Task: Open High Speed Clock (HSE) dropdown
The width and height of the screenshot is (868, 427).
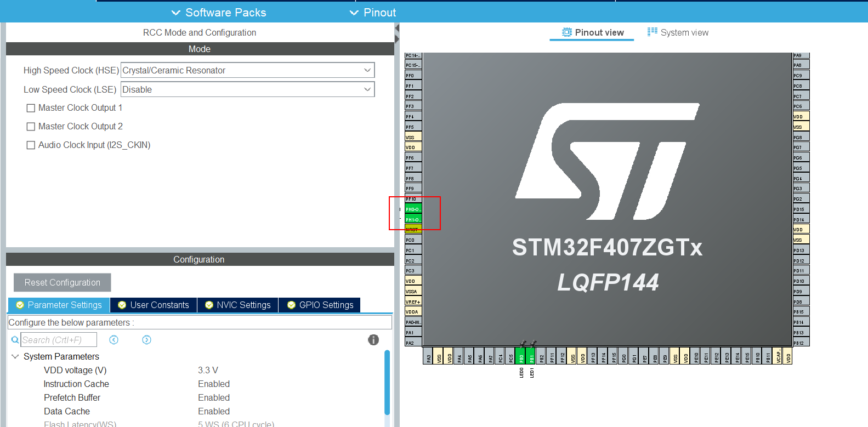Action: (x=247, y=70)
